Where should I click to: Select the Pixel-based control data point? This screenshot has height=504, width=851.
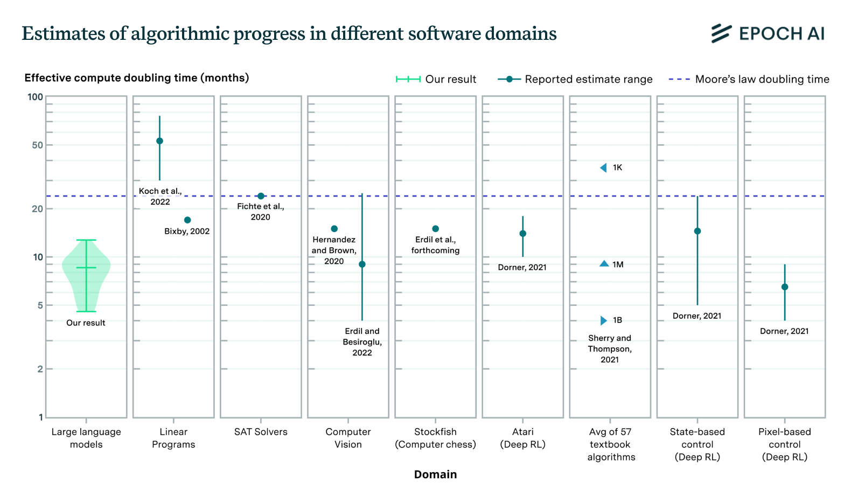(785, 287)
